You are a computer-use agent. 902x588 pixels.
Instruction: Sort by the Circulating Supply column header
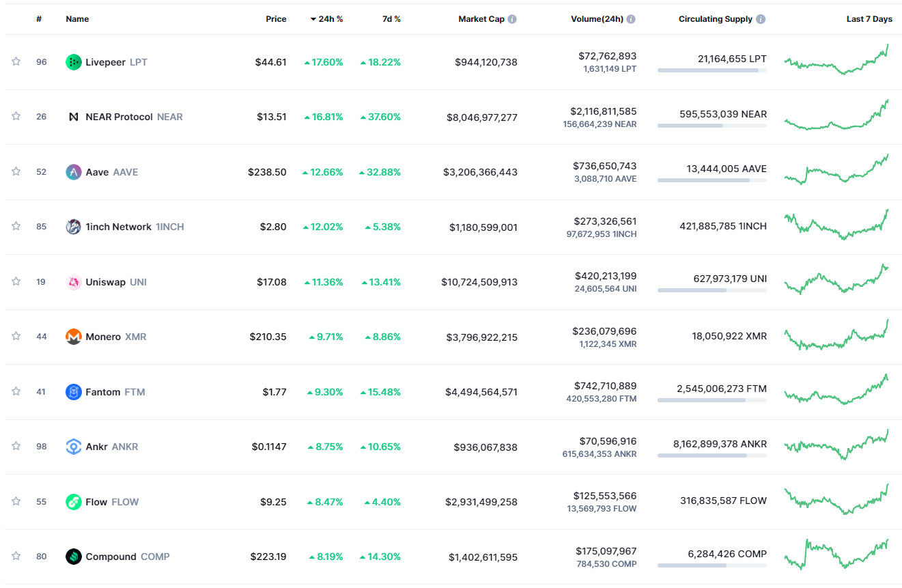716,19
